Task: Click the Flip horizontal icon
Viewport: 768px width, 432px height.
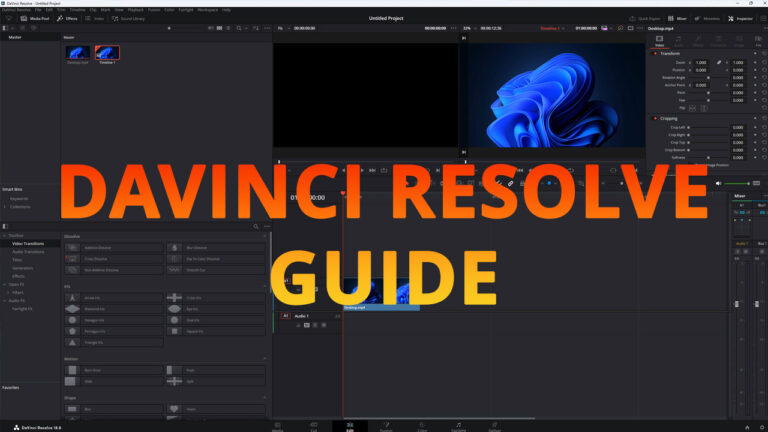Action: coord(692,108)
